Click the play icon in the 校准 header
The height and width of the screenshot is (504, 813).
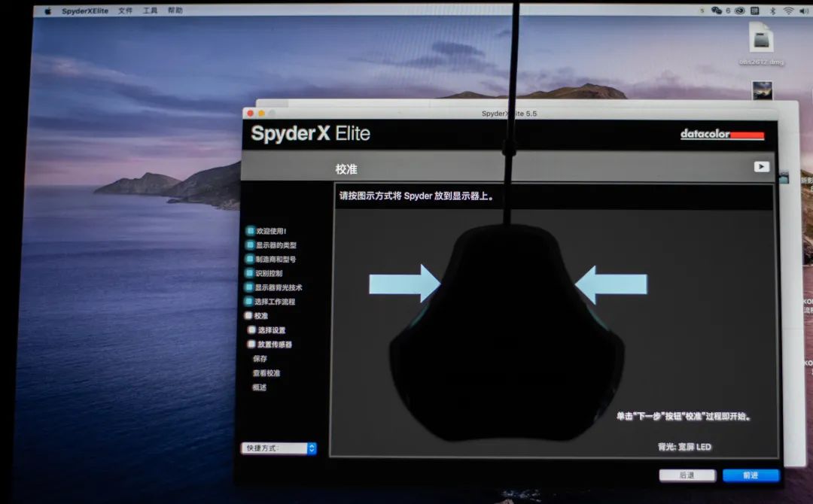pyautogui.click(x=762, y=167)
